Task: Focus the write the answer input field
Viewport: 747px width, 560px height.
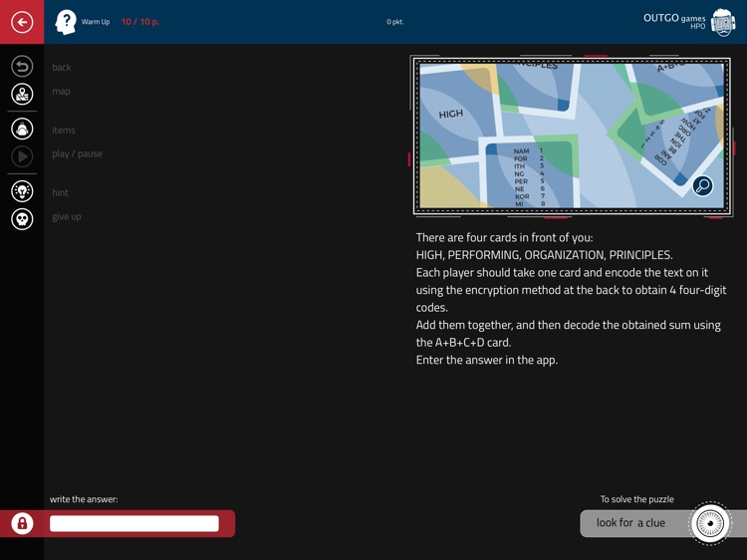Action: pyautogui.click(x=134, y=523)
